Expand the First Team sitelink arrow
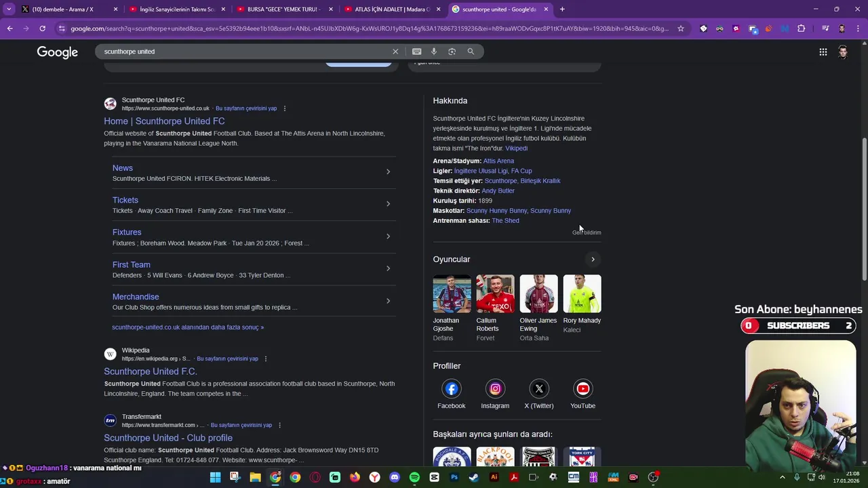868x488 pixels. (x=388, y=268)
